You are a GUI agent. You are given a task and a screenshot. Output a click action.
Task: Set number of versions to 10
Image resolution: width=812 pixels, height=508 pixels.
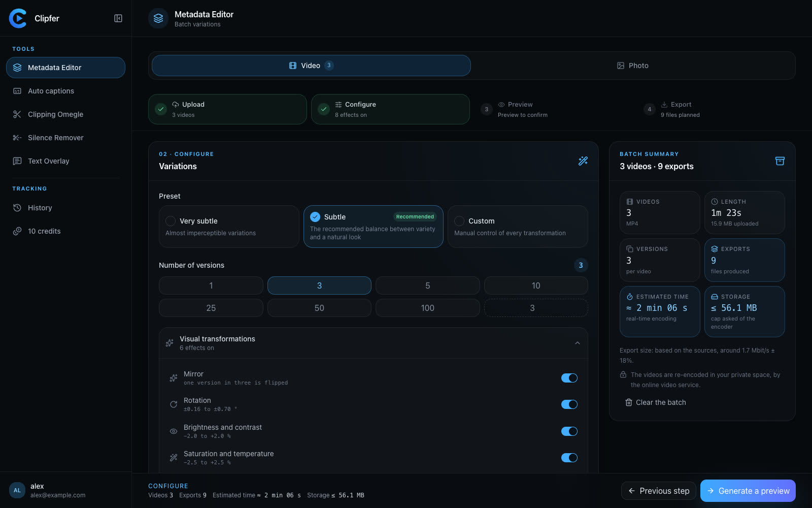click(536, 285)
